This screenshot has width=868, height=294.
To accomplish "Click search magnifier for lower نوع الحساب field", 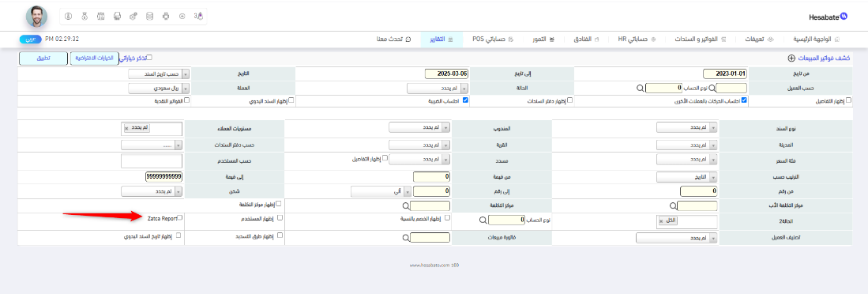I will pos(483,220).
